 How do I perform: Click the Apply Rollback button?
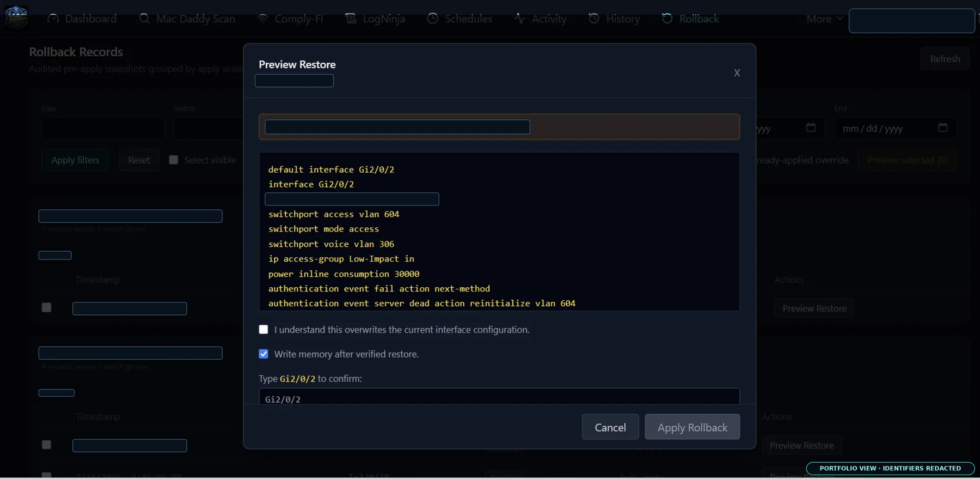click(693, 427)
